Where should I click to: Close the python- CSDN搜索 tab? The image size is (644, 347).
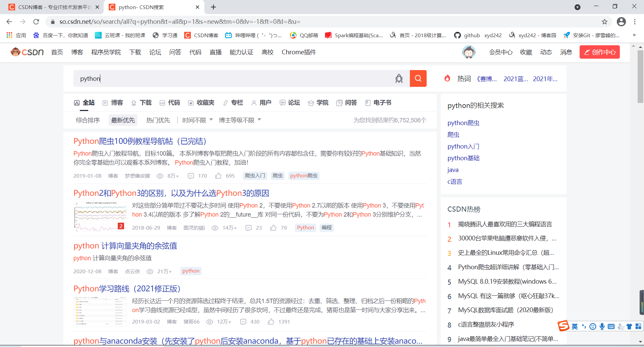[198, 7]
